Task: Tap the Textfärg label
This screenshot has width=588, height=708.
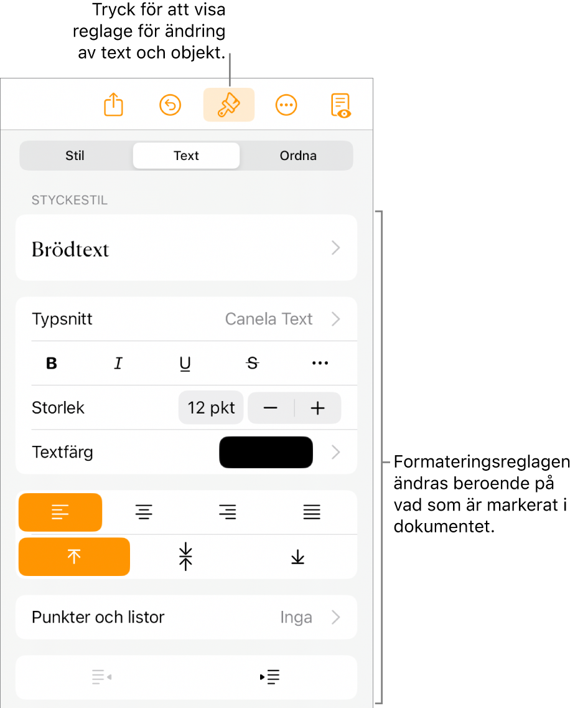Action: pos(62,452)
